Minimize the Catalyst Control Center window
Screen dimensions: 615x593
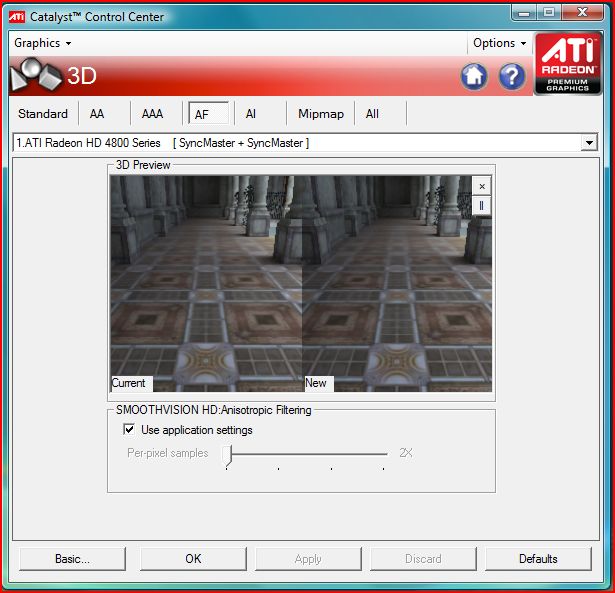(x=524, y=13)
